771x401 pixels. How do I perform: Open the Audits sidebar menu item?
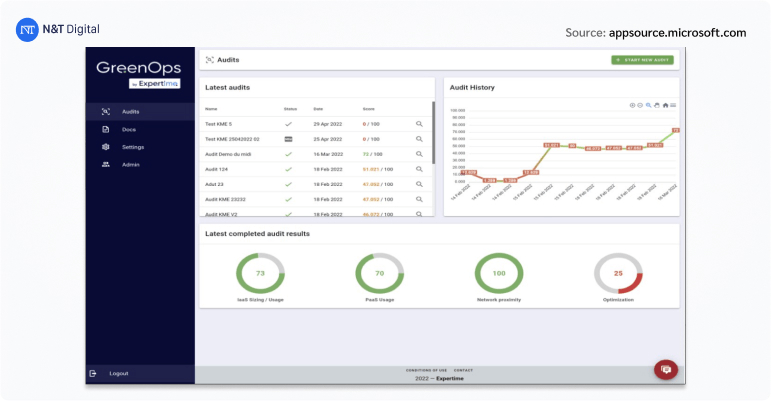tap(130, 111)
